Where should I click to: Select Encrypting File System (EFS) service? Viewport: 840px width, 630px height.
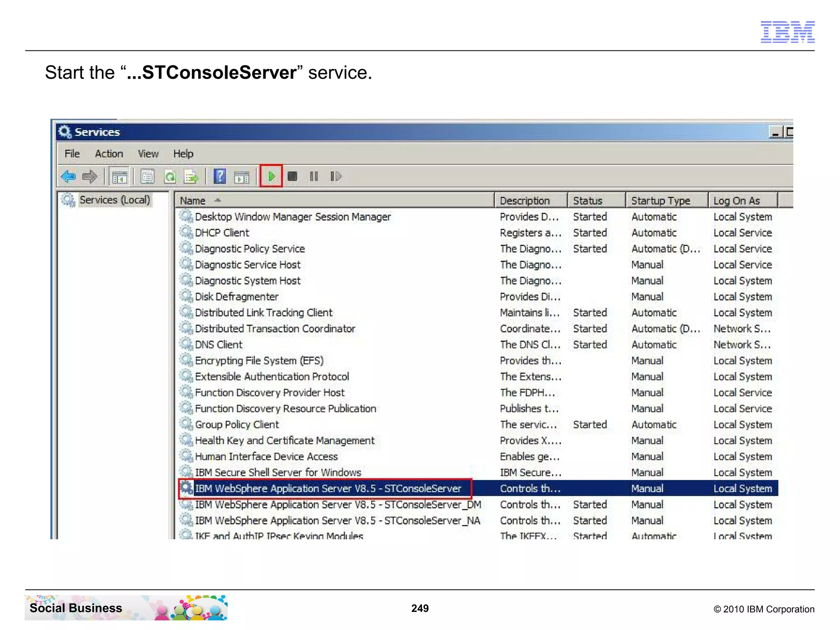click(x=478, y=361)
